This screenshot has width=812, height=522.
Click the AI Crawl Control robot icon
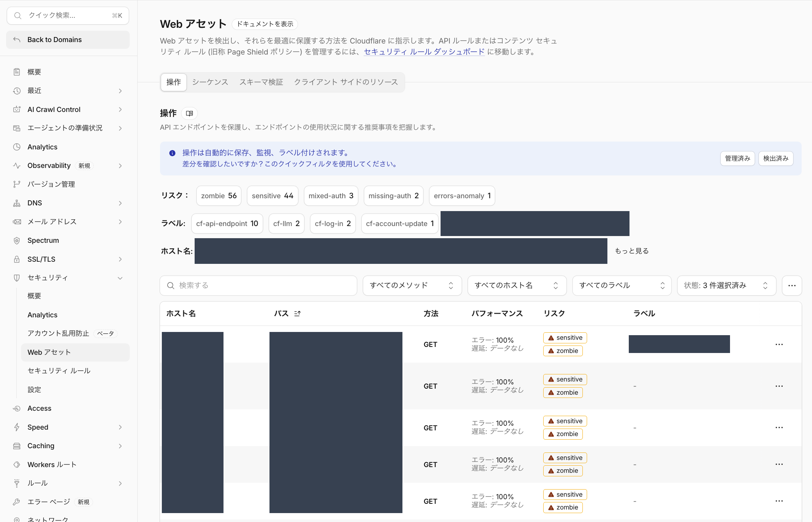click(x=17, y=109)
